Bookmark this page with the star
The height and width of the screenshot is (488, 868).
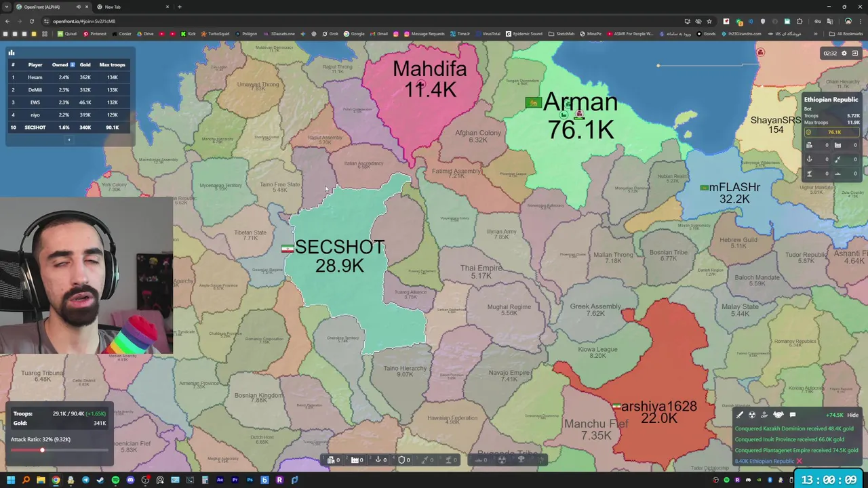coord(709,21)
